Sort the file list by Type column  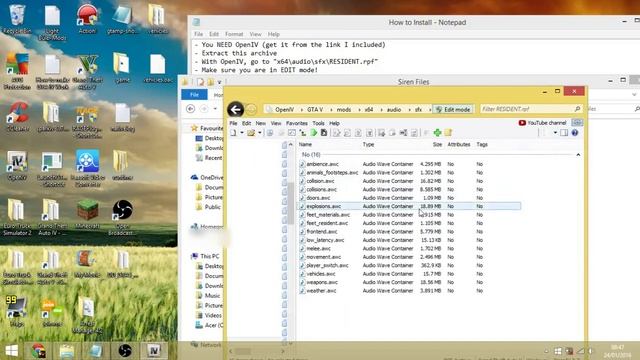point(368,144)
